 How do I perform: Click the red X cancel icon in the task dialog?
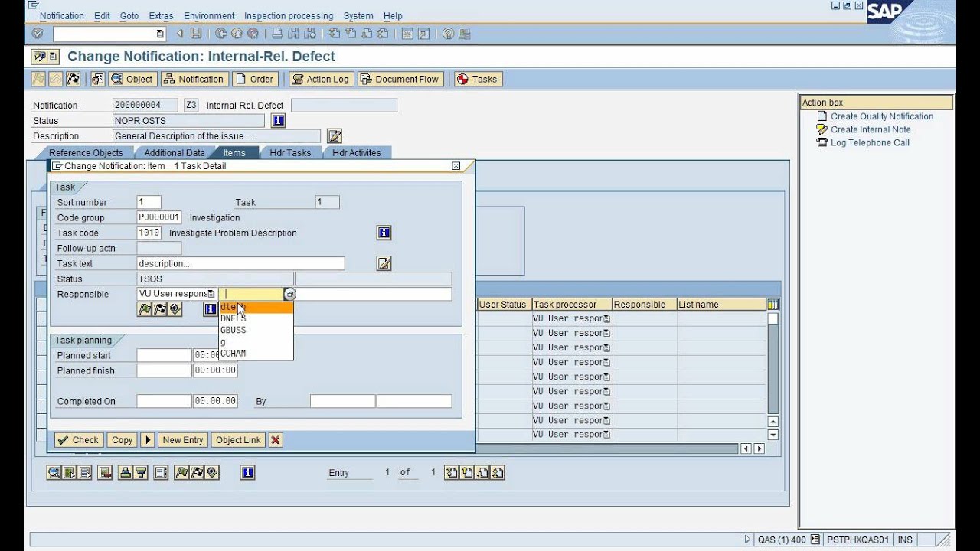[x=276, y=440]
